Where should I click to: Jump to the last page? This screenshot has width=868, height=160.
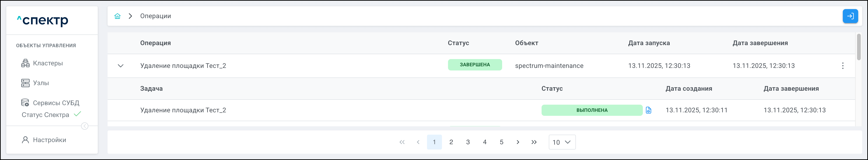(534, 142)
